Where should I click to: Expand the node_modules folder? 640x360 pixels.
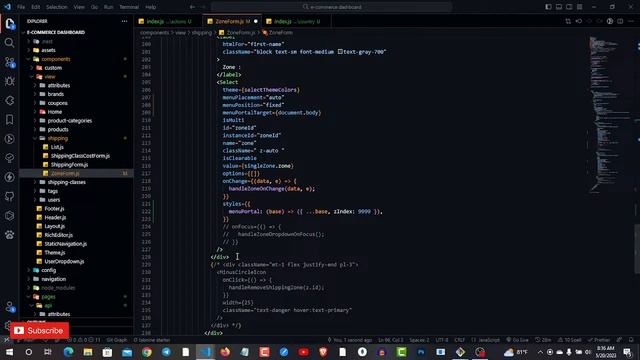coord(58,288)
